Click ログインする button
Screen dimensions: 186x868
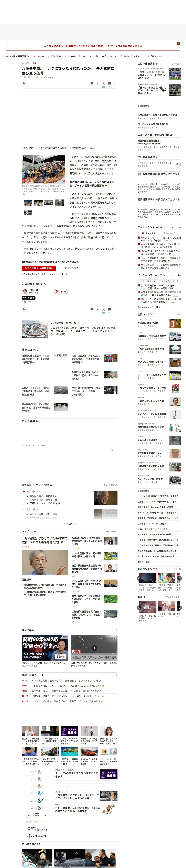click(x=72, y=268)
